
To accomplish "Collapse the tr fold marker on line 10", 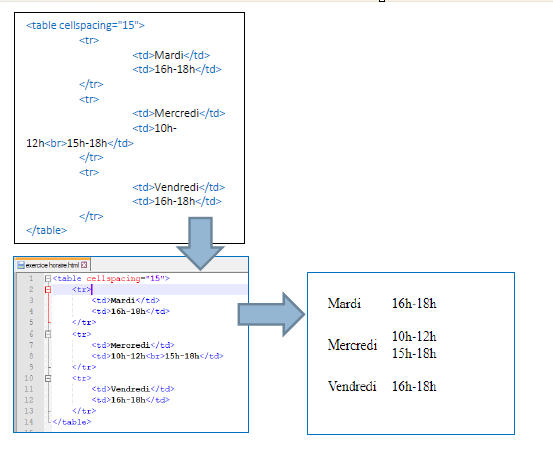I will [48, 378].
